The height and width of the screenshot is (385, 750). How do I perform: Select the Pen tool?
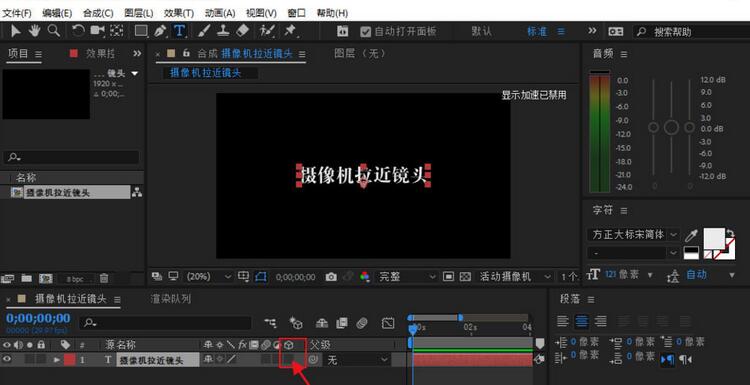[x=160, y=31]
